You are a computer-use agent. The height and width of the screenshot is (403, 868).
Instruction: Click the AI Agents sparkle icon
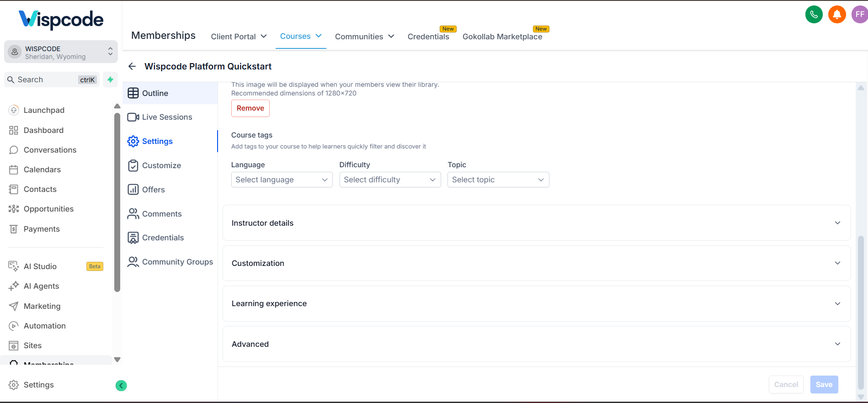(x=14, y=286)
